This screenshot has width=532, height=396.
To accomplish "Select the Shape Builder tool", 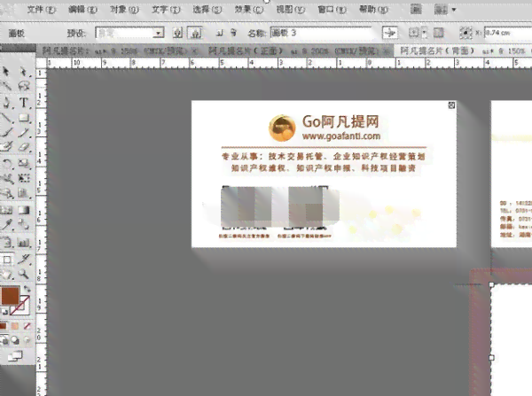I will [6, 193].
